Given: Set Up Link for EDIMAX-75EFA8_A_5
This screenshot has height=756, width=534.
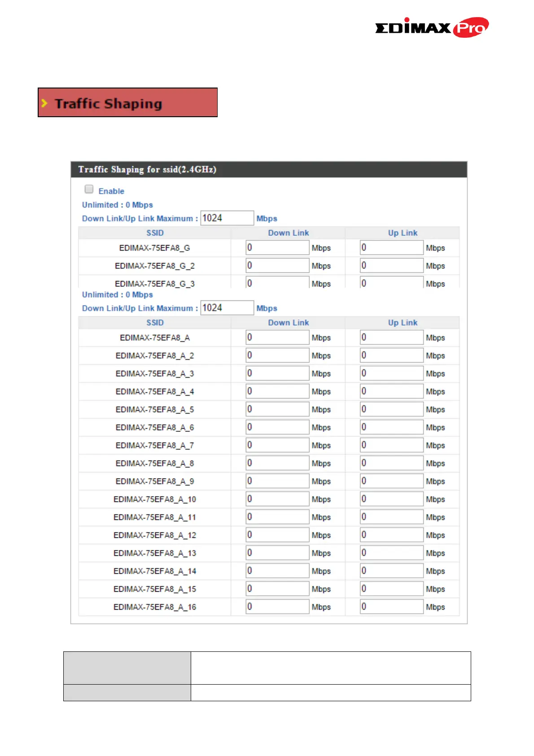Looking at the screenshot, I should click(x=392, y=409).
